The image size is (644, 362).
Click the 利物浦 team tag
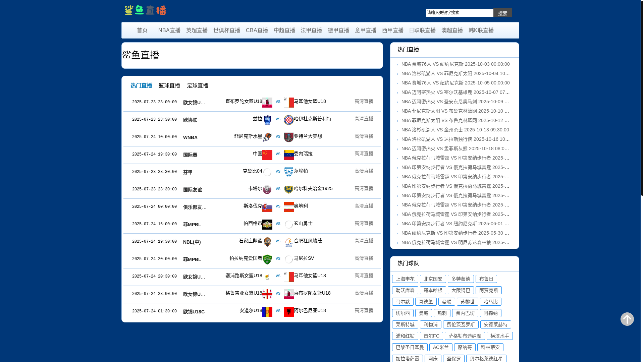(x=430, y=324)
